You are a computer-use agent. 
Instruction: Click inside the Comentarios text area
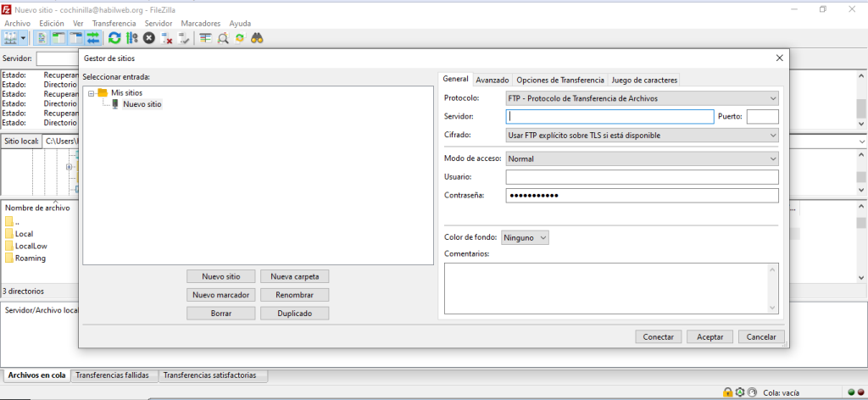(611, 288)
